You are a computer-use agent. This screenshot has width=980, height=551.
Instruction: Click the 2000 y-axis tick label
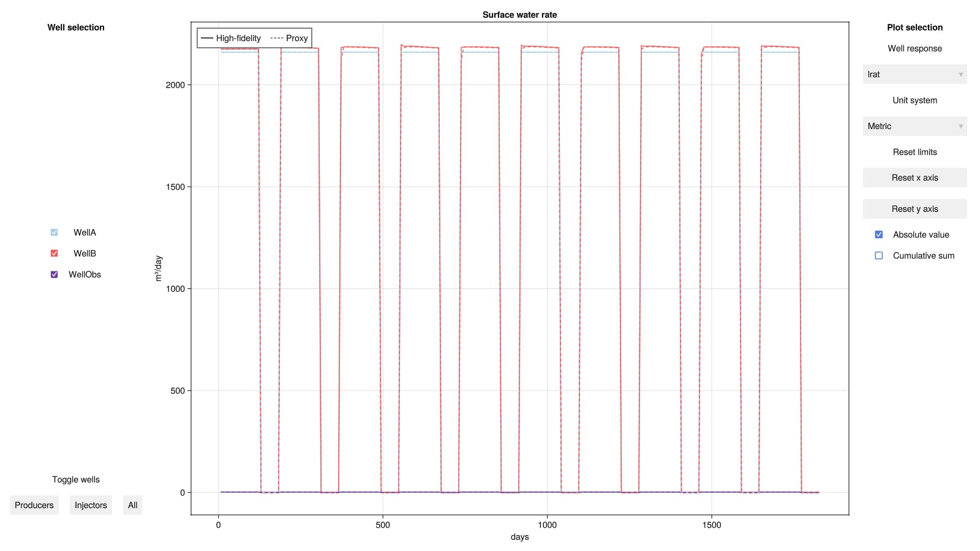(x=175, y=85)
